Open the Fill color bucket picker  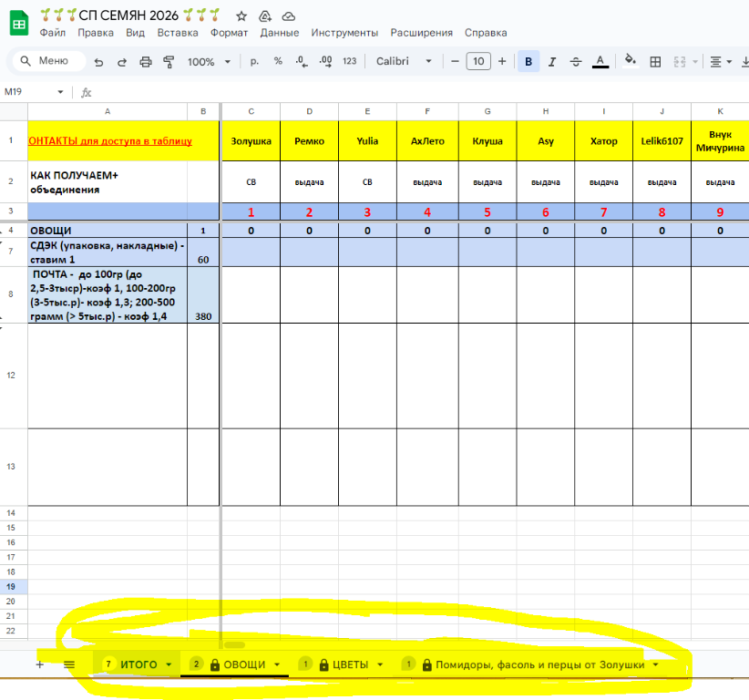click(630, 61)
